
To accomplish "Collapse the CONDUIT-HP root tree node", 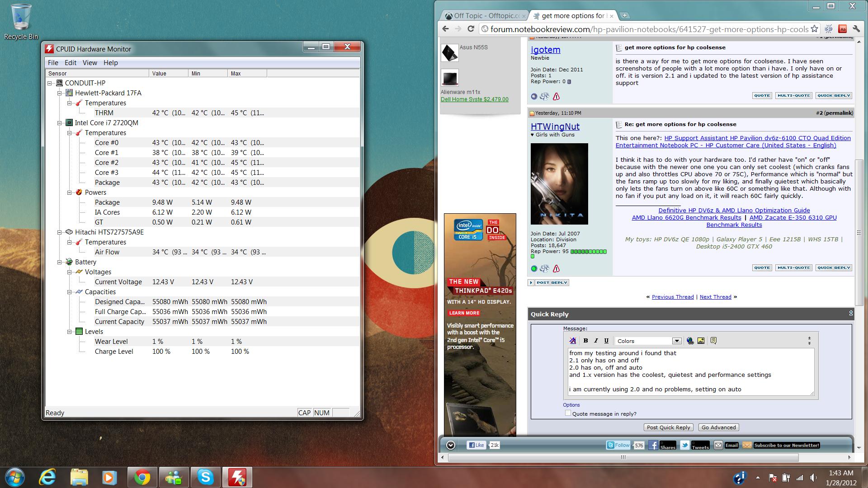I will pyautogui.click(x=50, y=83).
